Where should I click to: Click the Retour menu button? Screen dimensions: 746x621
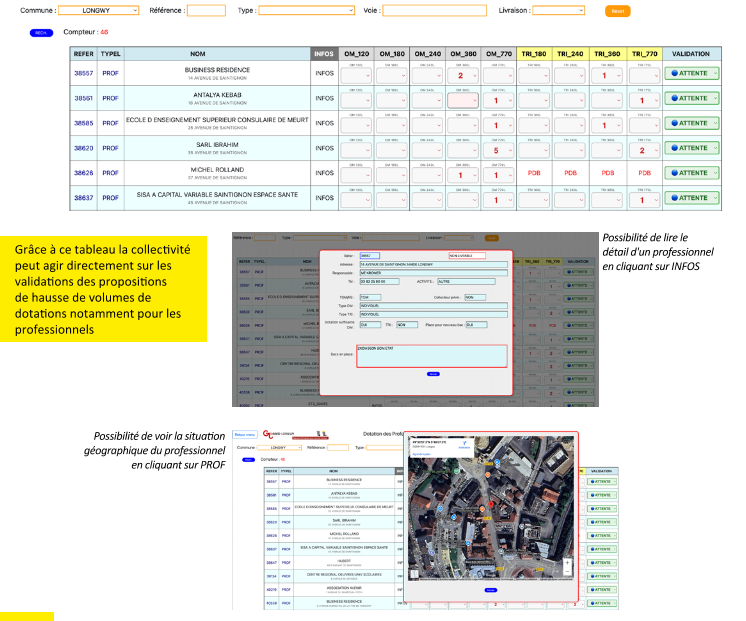click(245, 435)
